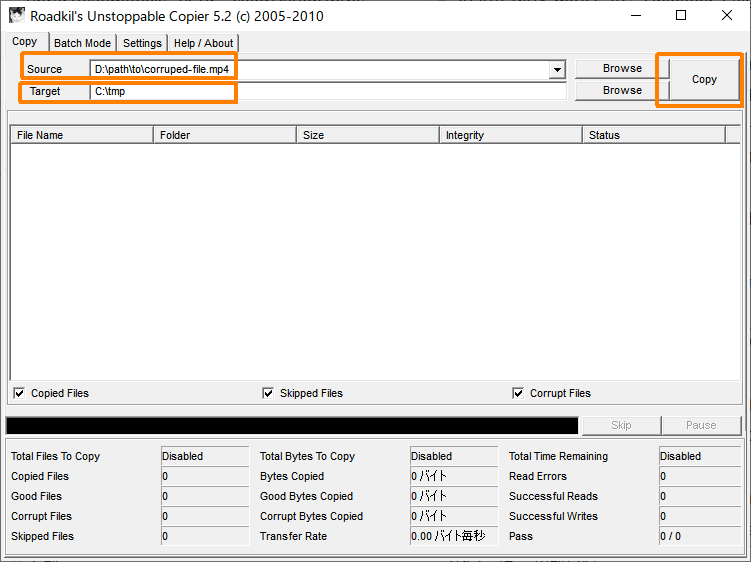
Task: Uncheck the Skipped Files checkbox
Action: [x=268, y=393]
